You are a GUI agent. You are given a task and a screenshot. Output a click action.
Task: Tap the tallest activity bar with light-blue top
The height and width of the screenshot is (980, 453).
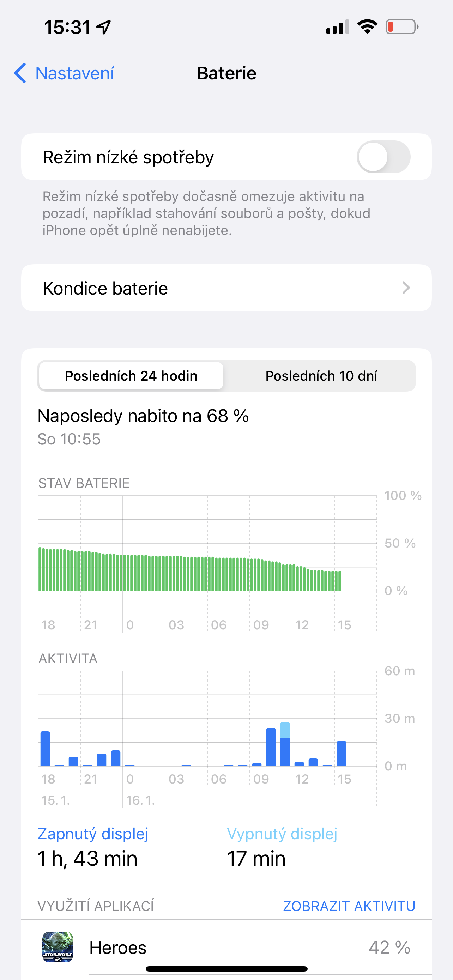[x=285, y=744]
